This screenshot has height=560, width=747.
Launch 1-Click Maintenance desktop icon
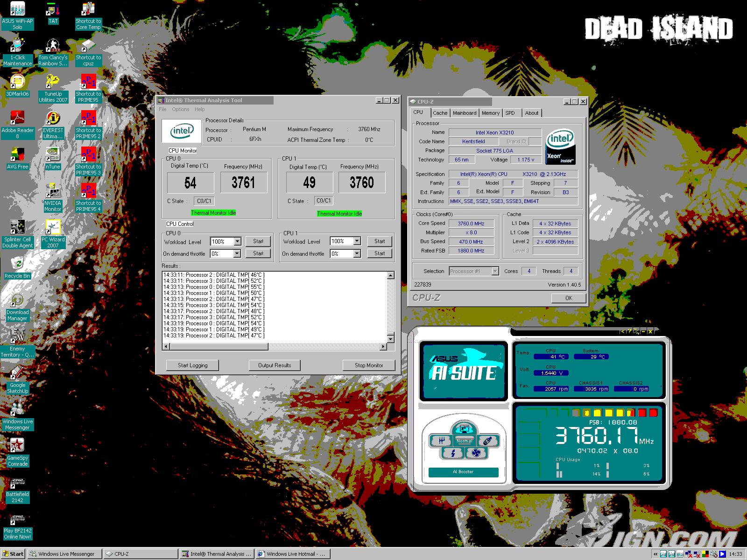17,52
